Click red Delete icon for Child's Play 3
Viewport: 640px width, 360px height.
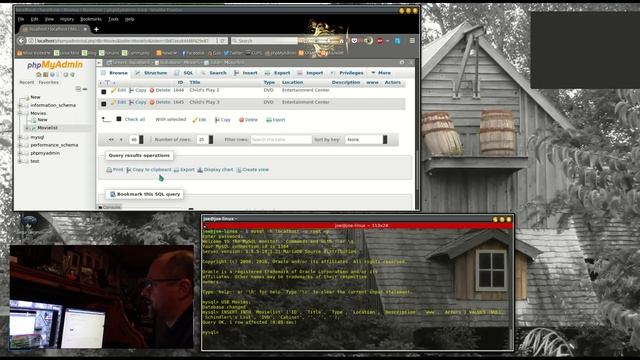coord(152,102)
